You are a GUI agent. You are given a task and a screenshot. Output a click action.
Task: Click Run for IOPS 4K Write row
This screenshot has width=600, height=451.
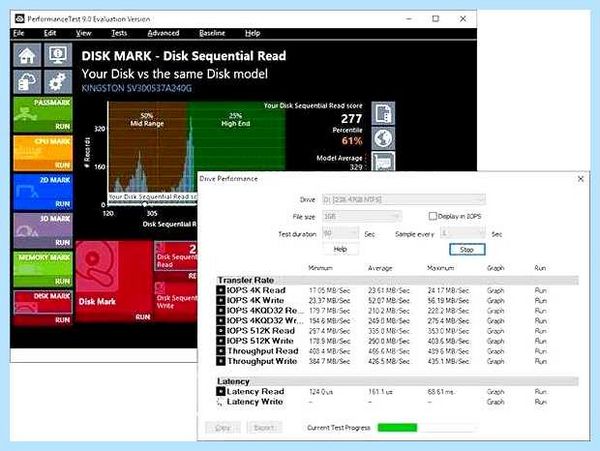[x=541, y=301]
